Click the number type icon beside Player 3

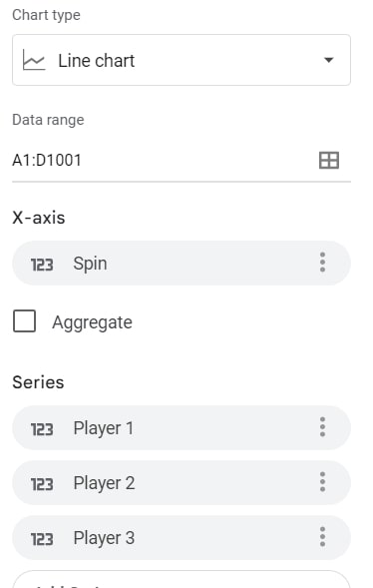point(42,539)
